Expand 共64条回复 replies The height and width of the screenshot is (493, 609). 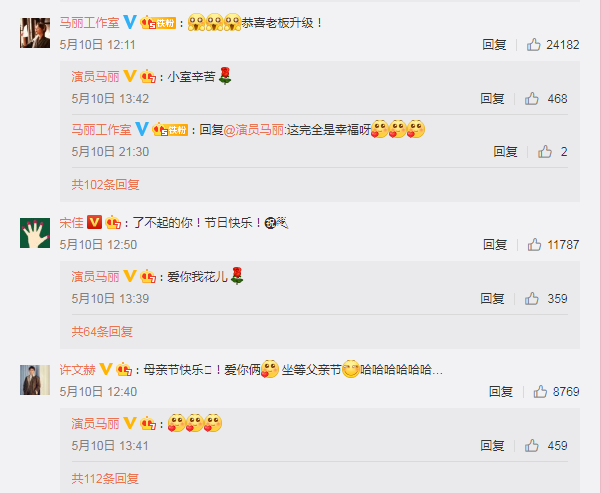(102, 332)
